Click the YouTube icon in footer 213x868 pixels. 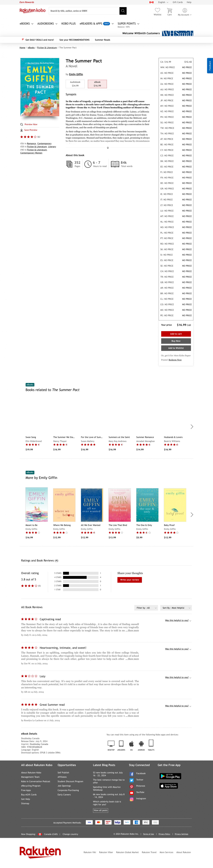132,793
